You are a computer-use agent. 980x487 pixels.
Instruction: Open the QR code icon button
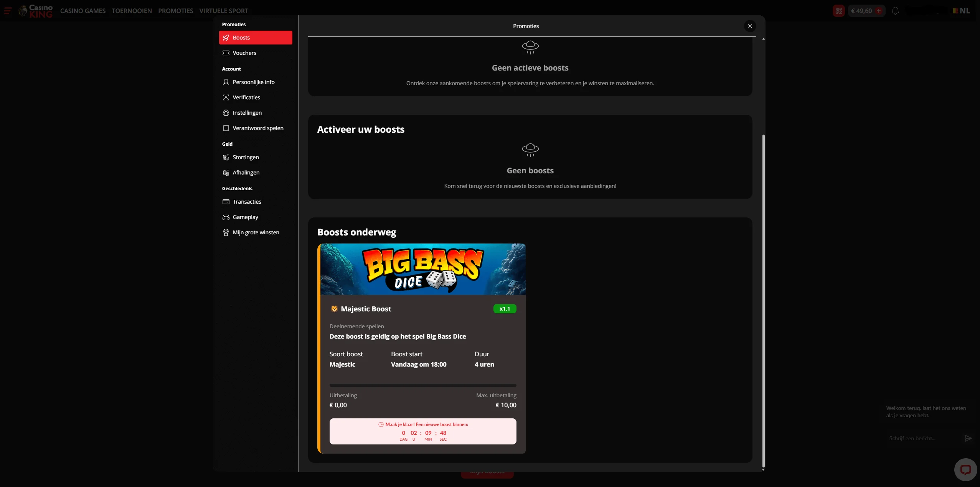click(838, 11)
